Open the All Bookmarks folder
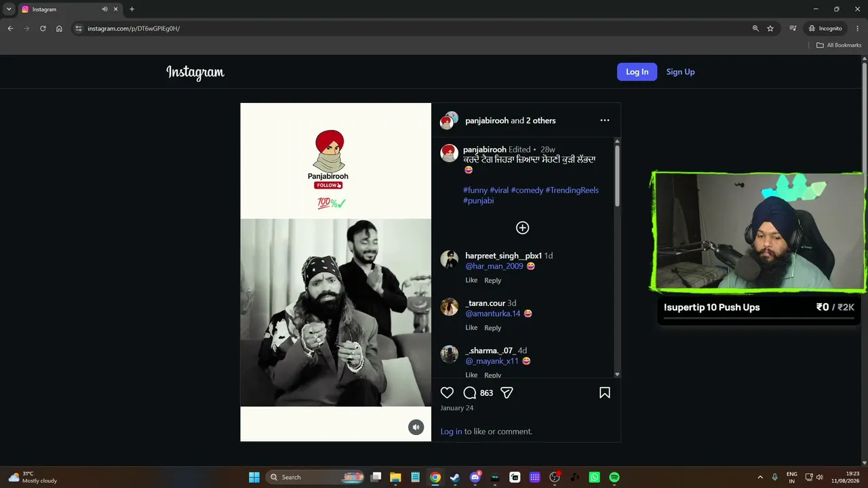 click(x=839, y=45)
